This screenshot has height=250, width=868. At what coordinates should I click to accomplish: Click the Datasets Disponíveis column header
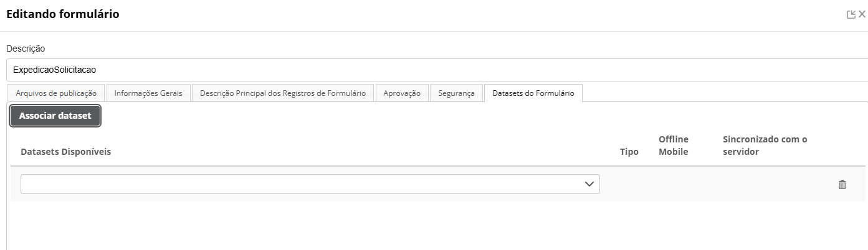(66, 152)
